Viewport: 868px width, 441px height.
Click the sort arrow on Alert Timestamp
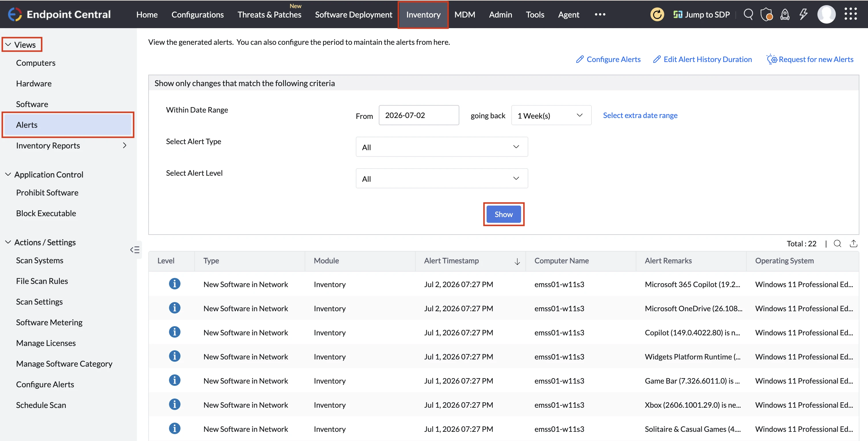point(517,262)
